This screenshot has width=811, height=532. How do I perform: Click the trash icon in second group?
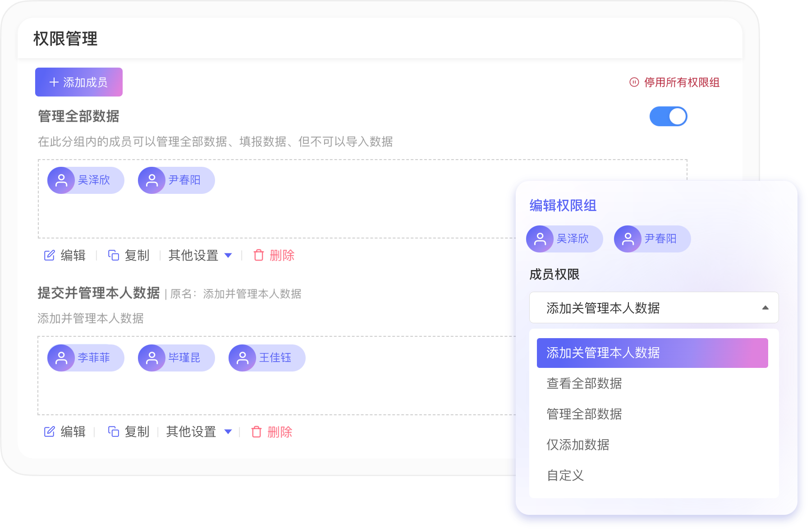click(257, 432)
